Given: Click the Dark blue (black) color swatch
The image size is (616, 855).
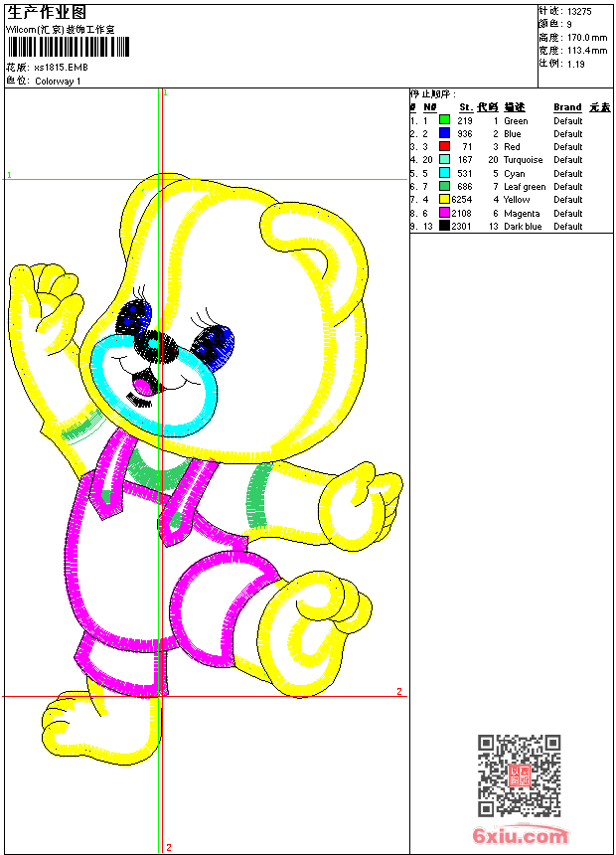Looking at the screenshot, I should click(444, 226).
